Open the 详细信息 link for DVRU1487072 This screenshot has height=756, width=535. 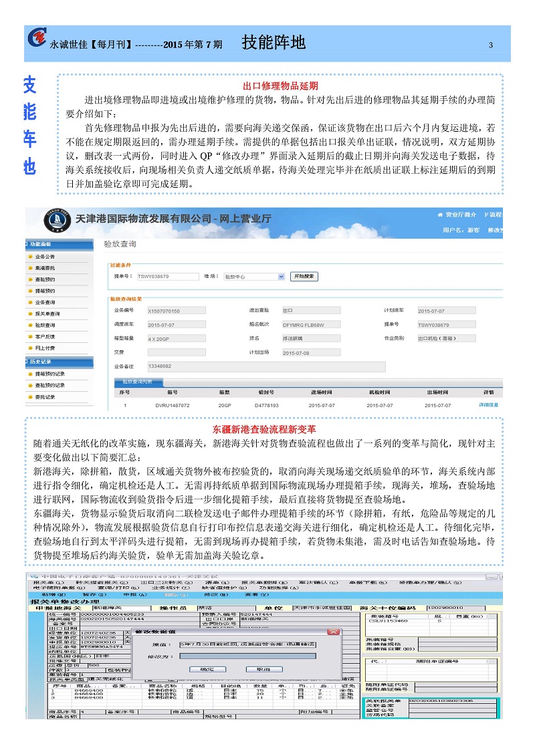(488, 405)
